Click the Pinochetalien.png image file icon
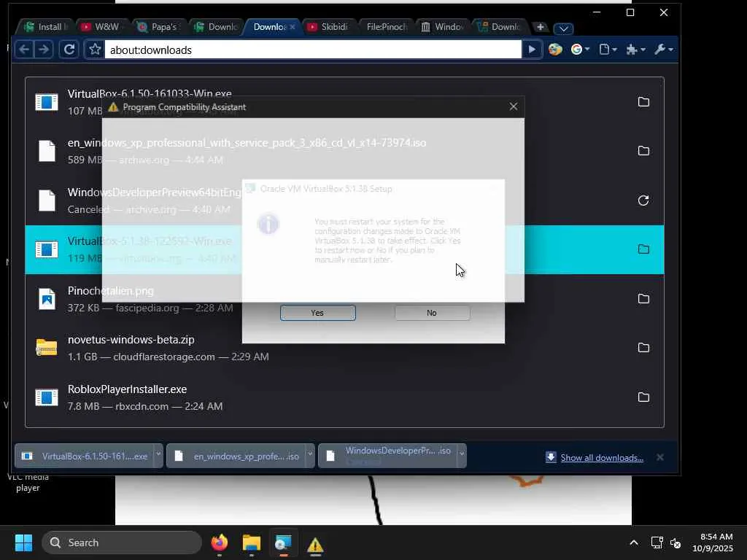Viewport: 747px width, 560px height. coord(47,299)
